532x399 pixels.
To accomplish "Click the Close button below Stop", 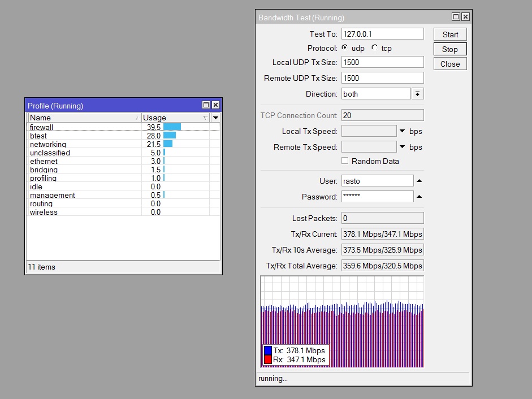I will click(x=450, y=64).
